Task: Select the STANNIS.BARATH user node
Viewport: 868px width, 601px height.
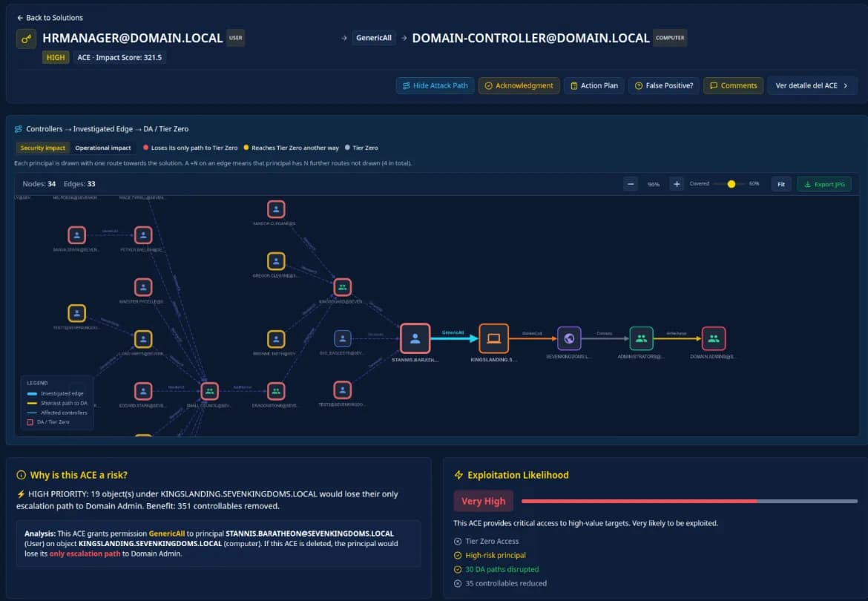Action: tap(415, 338)
